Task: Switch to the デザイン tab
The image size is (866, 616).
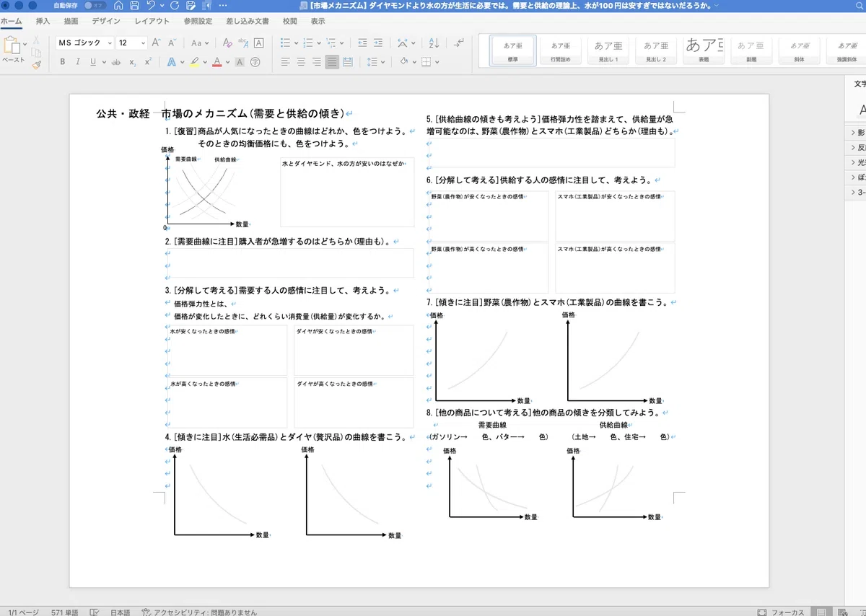Action: pyautogui.click(x=106, y=22)
